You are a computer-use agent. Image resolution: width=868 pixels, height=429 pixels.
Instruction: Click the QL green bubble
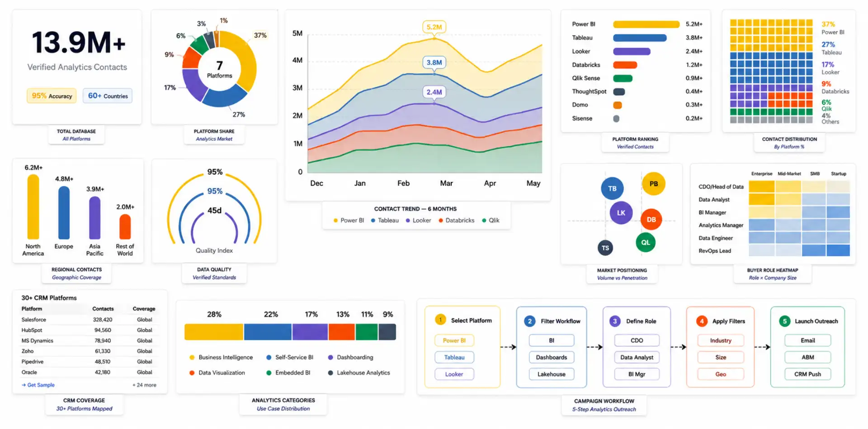pos(646,242)
